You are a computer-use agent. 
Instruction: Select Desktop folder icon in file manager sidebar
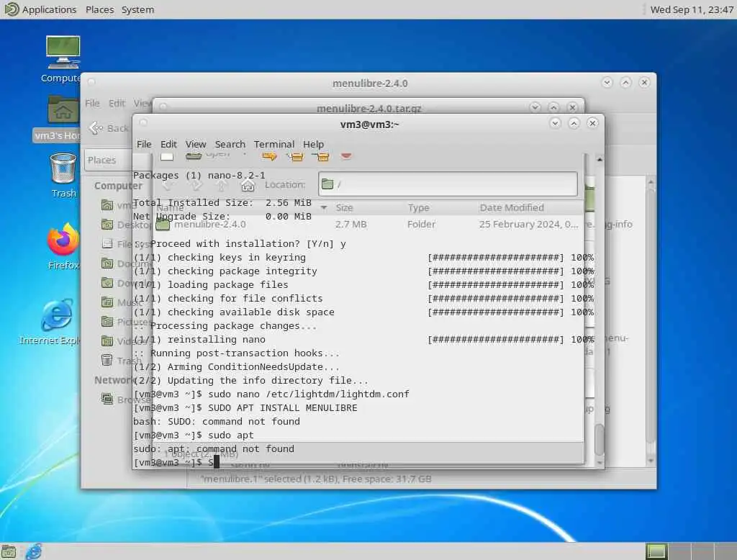click(x=107, y=225)
